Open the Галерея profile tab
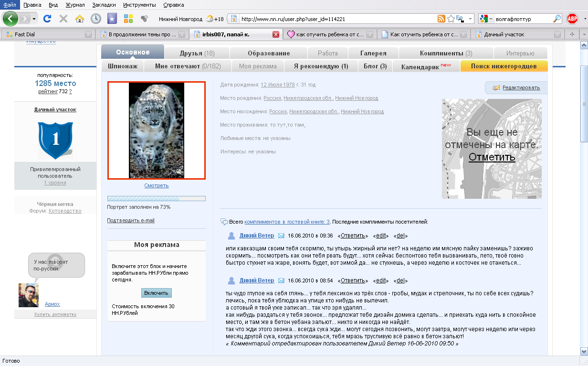588x366 pixels. (x=374, y=53)
